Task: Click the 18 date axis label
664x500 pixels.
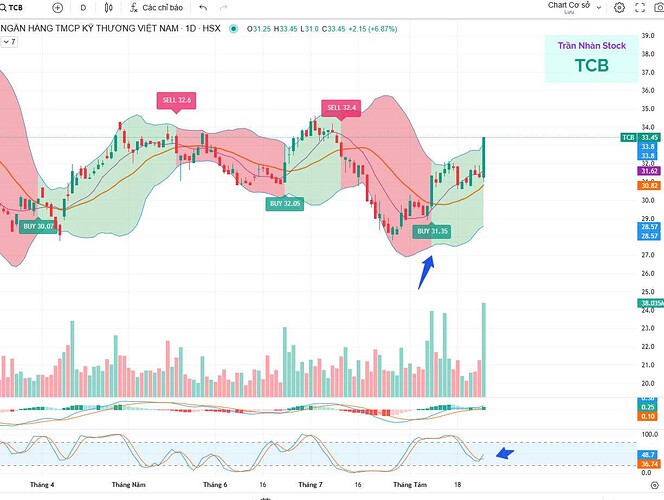Action: click(x=457, y=485)
